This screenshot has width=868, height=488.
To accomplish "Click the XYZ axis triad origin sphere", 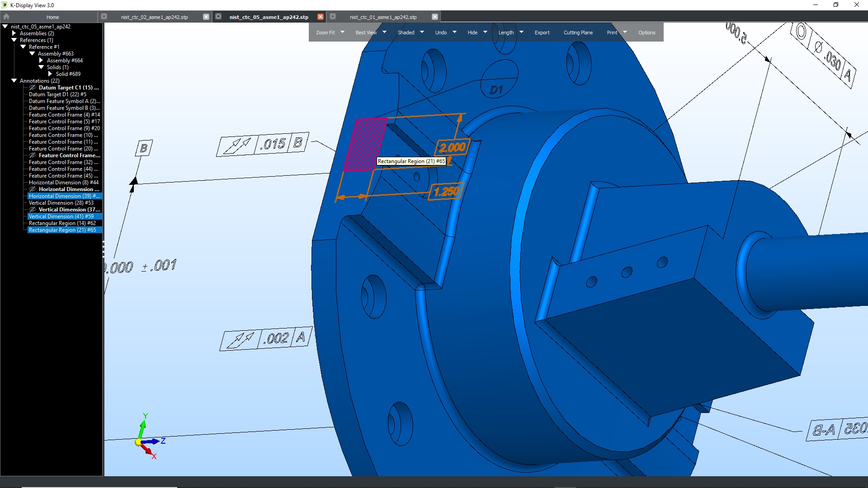I will [139, 442].
